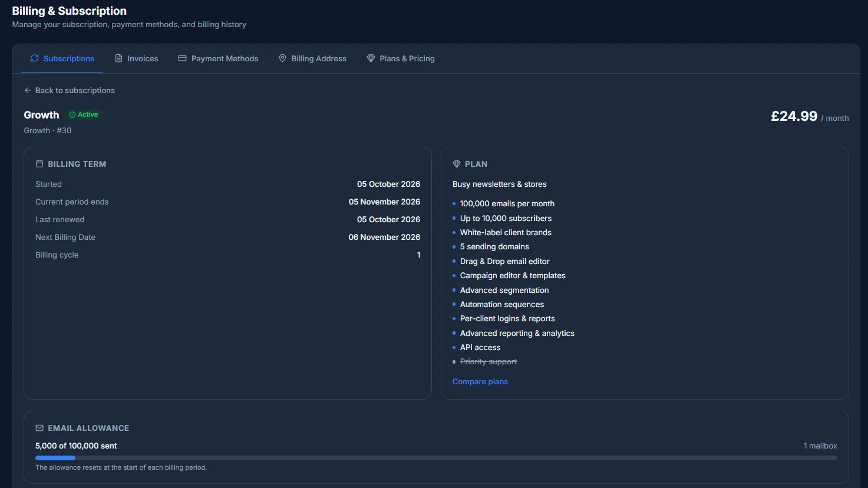The width and height of the screenshot is (868, 488).
Task: Click the 'Current period ends' label
Action: pyautogui.click(x=72, y=202)
